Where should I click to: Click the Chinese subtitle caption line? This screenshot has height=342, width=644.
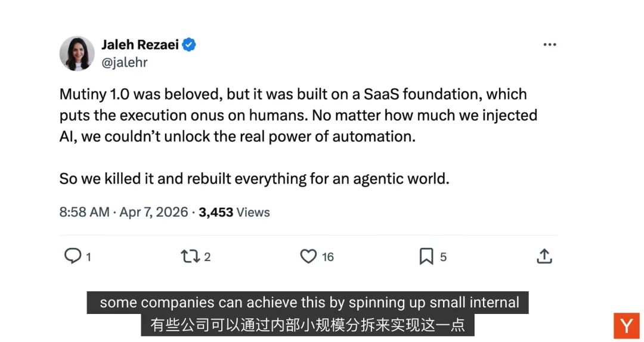pyautogui.click(x=308, y=325)
